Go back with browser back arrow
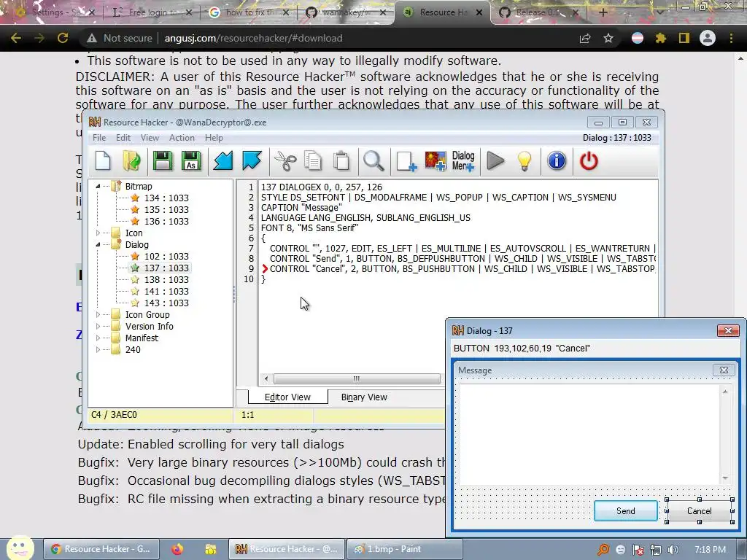Viewport: 747px width, 560px height. pos(16,38)
